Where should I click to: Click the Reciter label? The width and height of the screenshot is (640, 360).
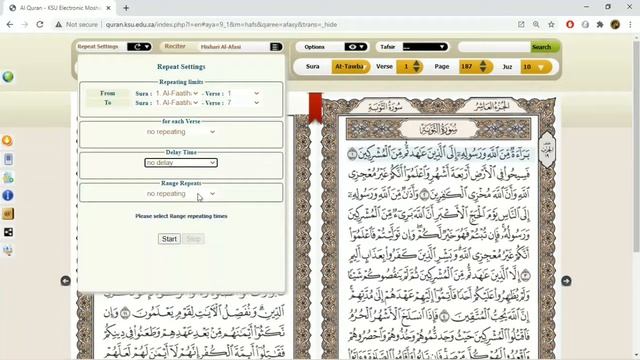(x=175, y=46)
